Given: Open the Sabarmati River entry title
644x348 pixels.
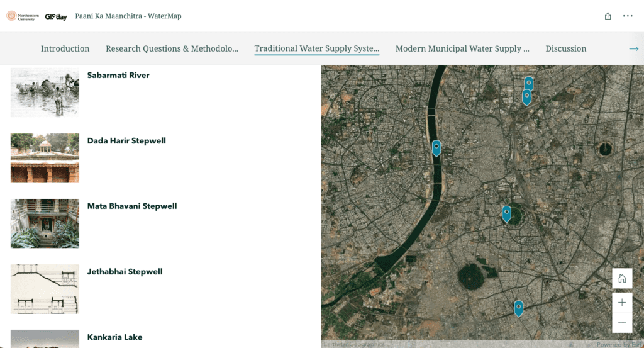Looking at the screenshot, I should coord(118,75).
